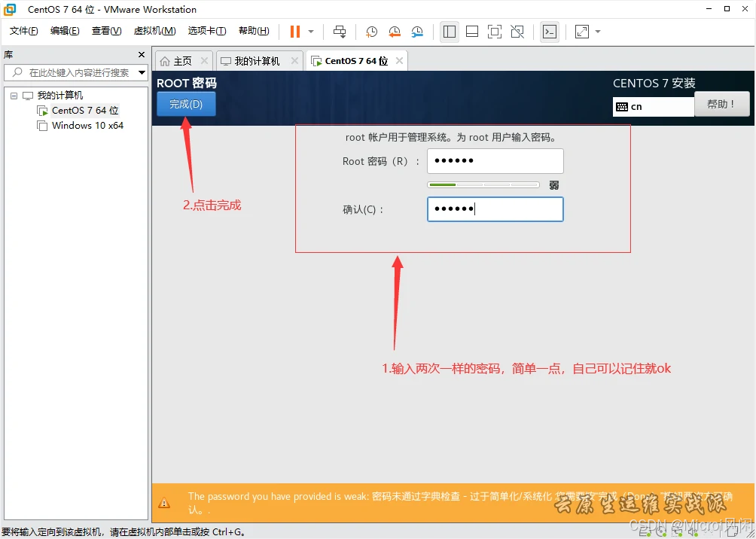Select Windows 10 x64 in library tree
The width and height of the screenshot is (756, 539).
(87, 126)
